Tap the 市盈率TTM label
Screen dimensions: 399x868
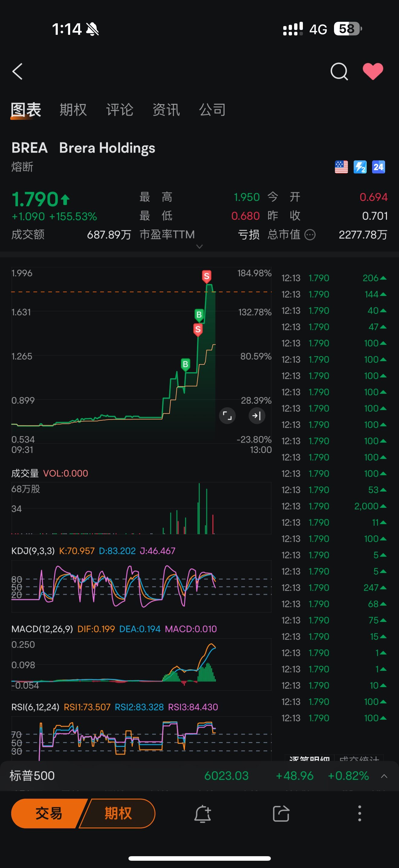[x=167, y=235]
